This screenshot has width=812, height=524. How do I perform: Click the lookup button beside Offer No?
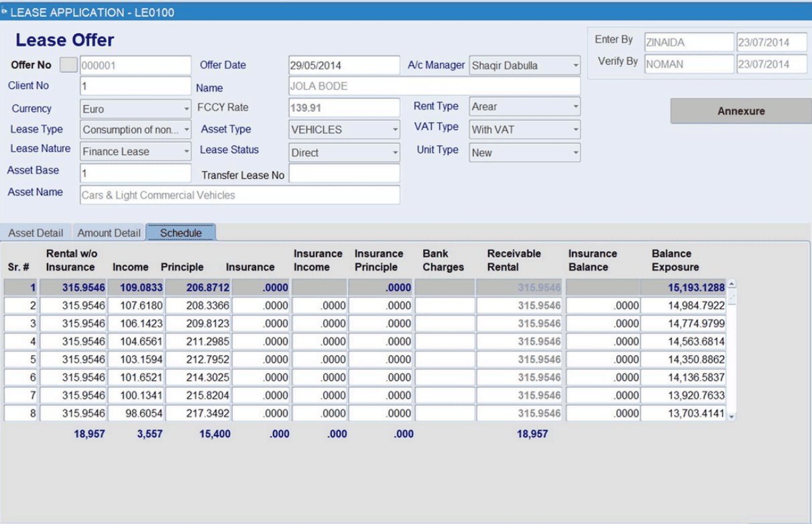[x=68, y=64]
